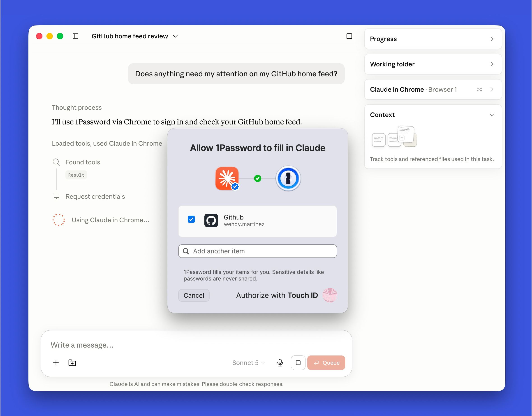Click the Queue button
This screenshot has height=416, width=532.
point(326,363)
